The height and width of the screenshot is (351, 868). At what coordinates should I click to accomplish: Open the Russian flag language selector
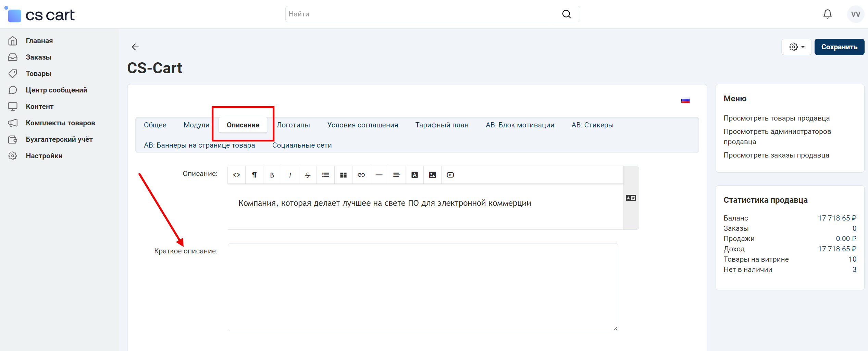(x=685, y=100)
